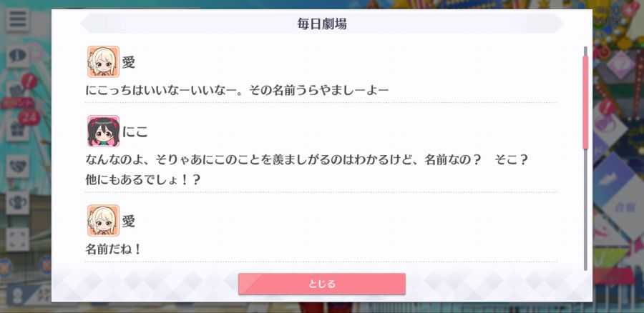The height and width of the screenshot is (313, 644).
Task: Open the trophy goals icon
Action: 18,203
